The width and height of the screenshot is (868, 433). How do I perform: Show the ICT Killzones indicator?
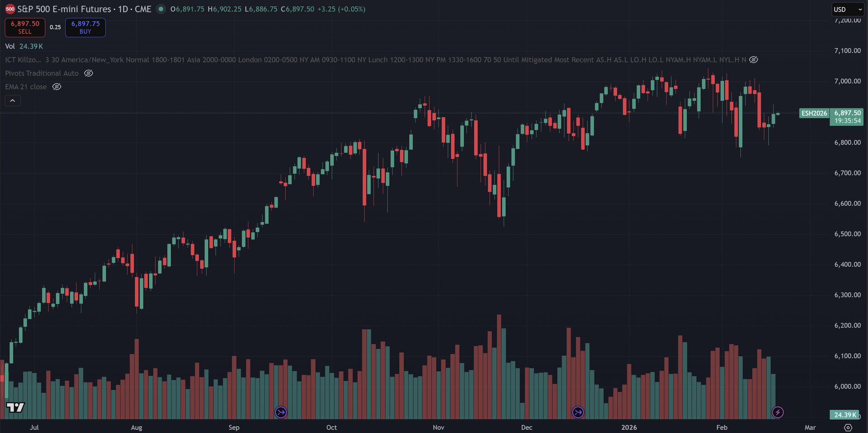754,60
